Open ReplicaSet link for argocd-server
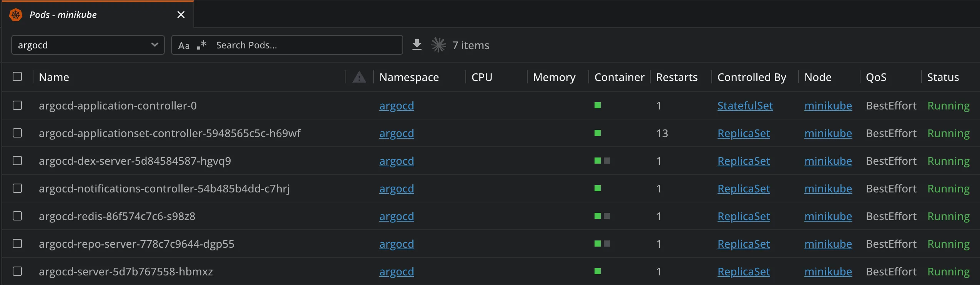980x285 pixels. [744, 272]
